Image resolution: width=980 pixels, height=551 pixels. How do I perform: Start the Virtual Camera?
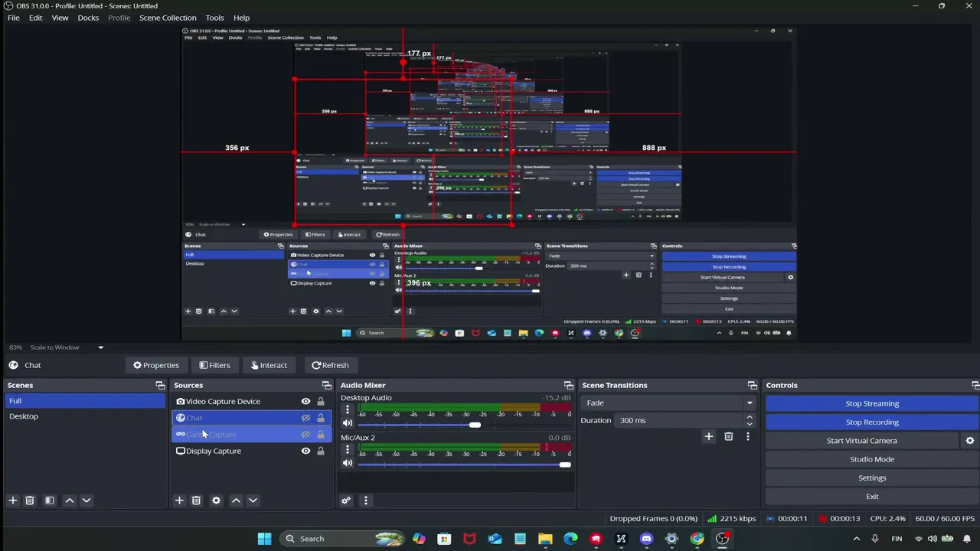[x=862, y=441]
